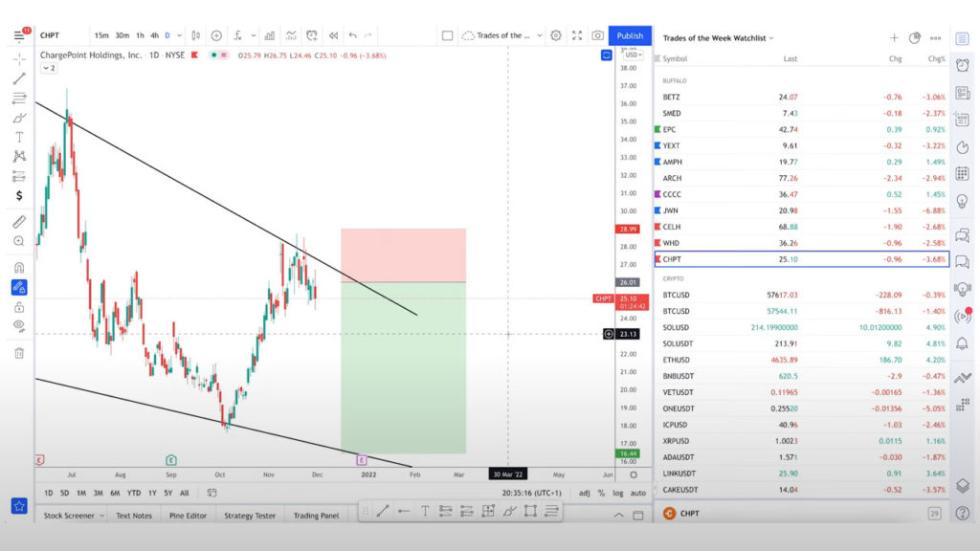
Task: Open the Stock Screener dropdown arrow
Action: [101, 516]
